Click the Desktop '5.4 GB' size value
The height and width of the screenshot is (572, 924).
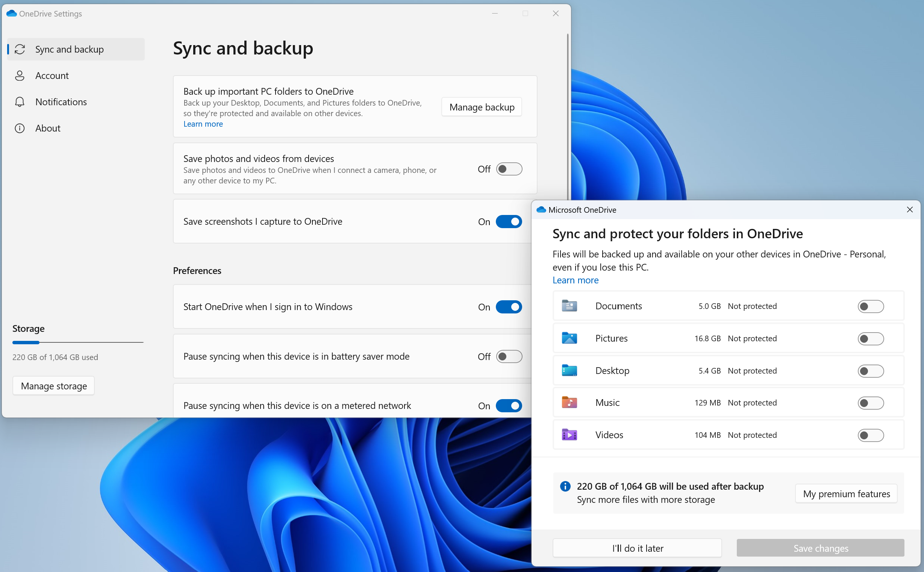coord(709,371)
